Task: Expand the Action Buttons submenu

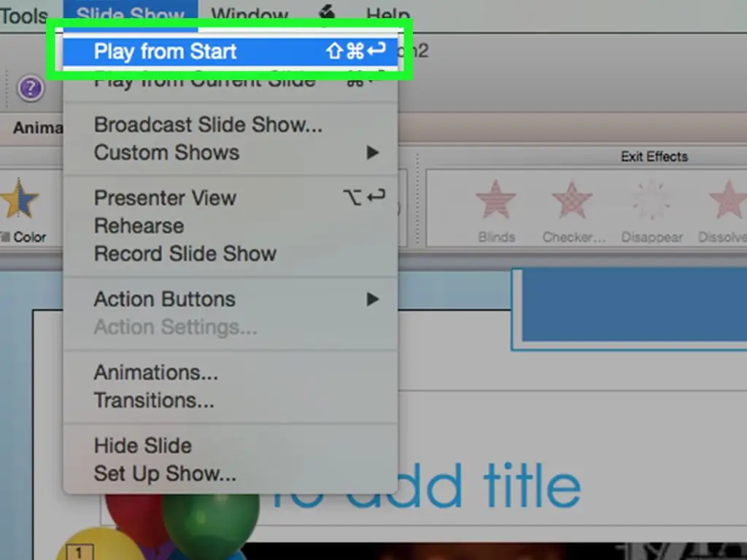Action: pyautogui.click(x=231, y=299)
